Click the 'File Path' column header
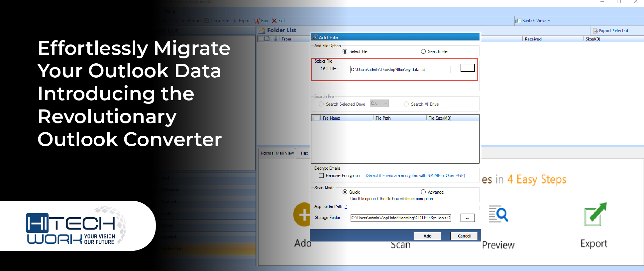Viewport: 644px width, 271px height. coord(383,118)
